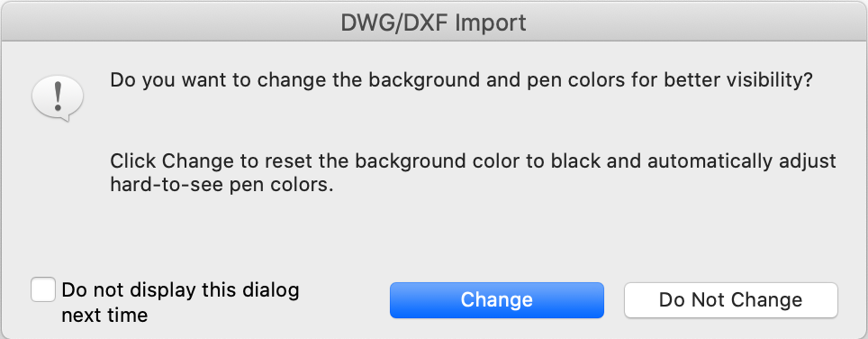
Task: Click the 'DWG/DXF Import' window title text
Action: [x=433, y=23]
